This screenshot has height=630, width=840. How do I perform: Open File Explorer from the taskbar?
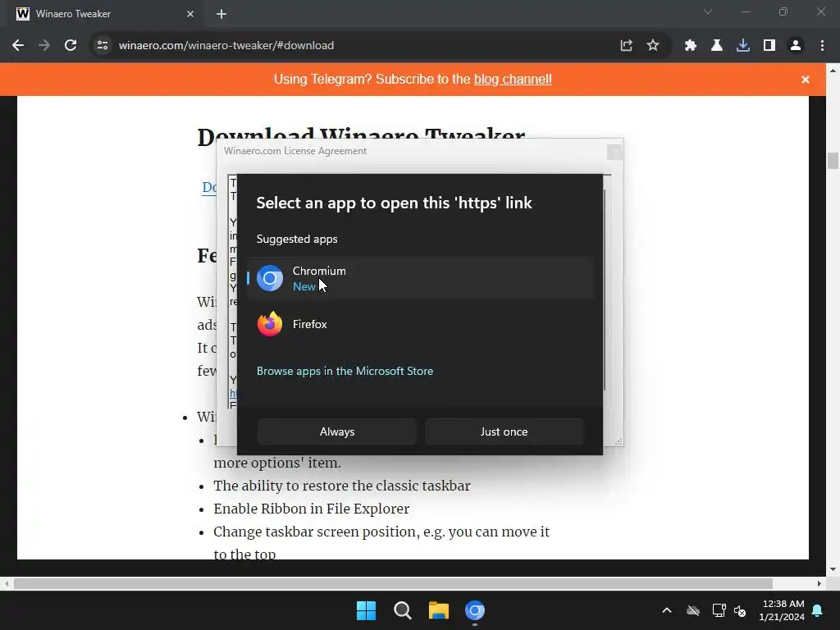(439, 610)
